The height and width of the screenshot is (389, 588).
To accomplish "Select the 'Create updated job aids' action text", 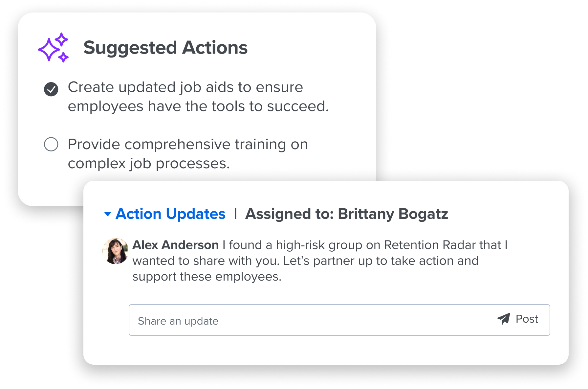I will [x=185, y=87].
